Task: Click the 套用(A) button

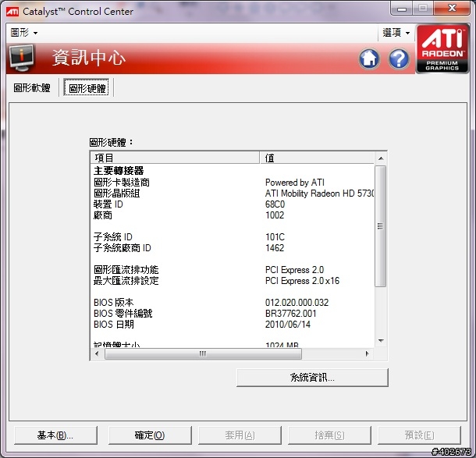Action: click(x=240, y=435)
